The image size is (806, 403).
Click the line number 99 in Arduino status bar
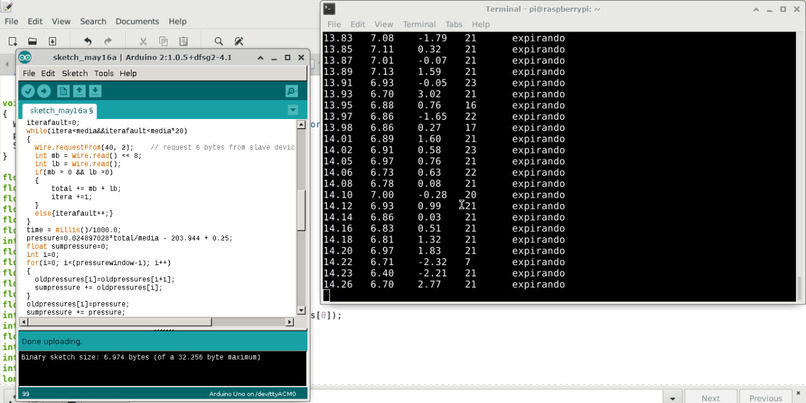point(26,394)
